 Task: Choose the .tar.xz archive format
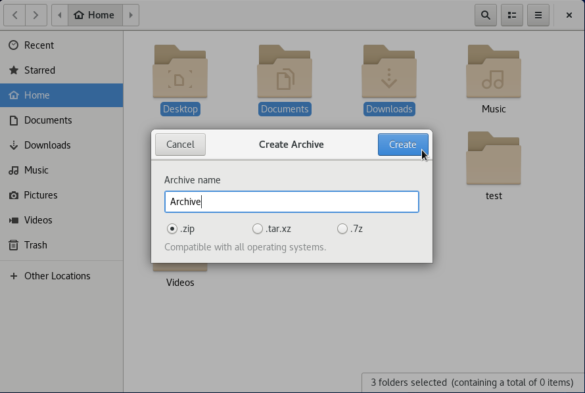click(257, 228)
